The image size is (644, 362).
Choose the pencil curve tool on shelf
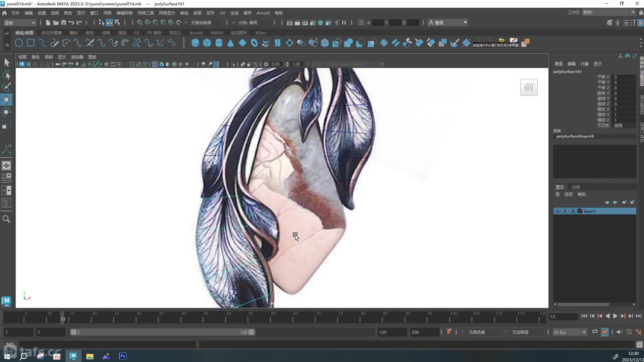click(54, 43)
